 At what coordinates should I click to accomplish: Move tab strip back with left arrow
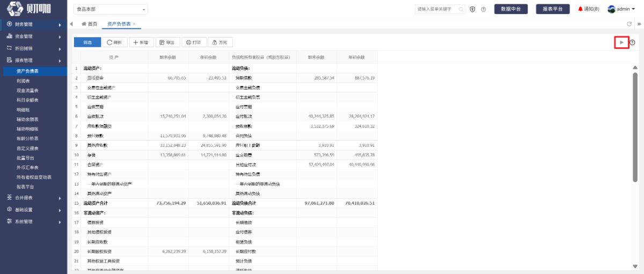click(71, 24)
